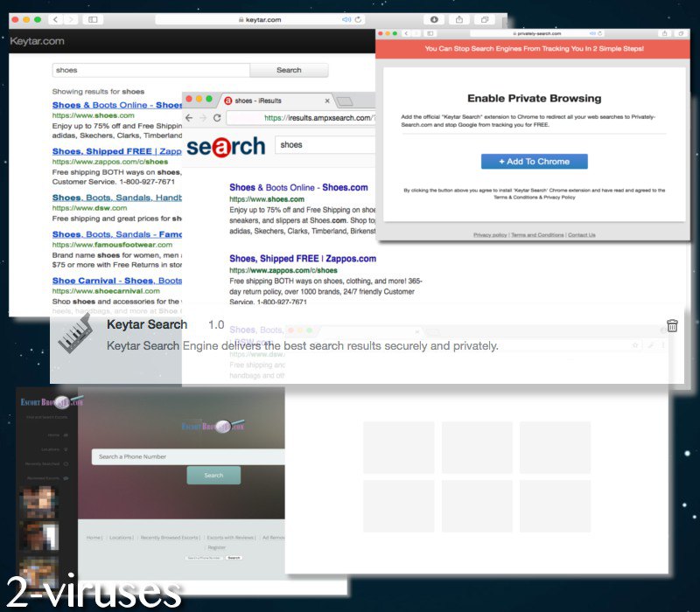Screen dimensions: 700x612
Task: Click the Recently Searched clock icon
Action: tap(66, 463)
